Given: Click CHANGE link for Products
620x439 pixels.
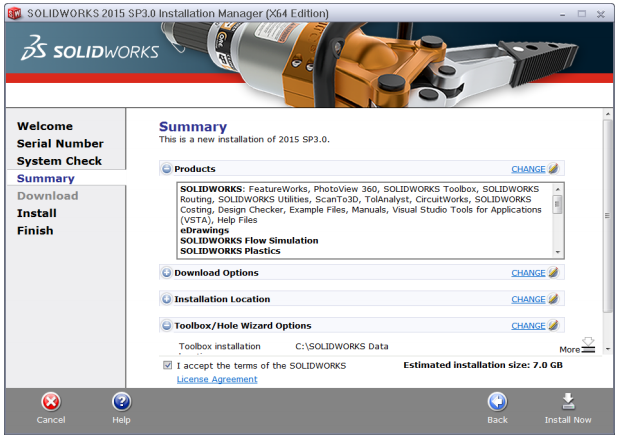Looking at the screenshot, I should tap(528, 169).
